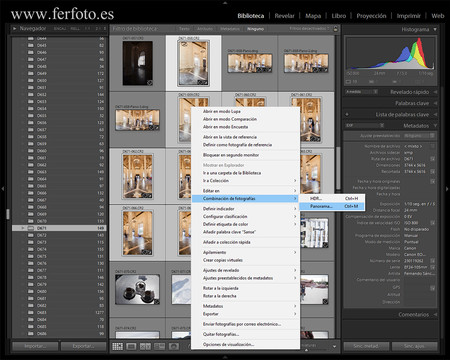Viewport: 450px width, 360px height.
Task: Select the Atributo filter tab
Action: 205,29
